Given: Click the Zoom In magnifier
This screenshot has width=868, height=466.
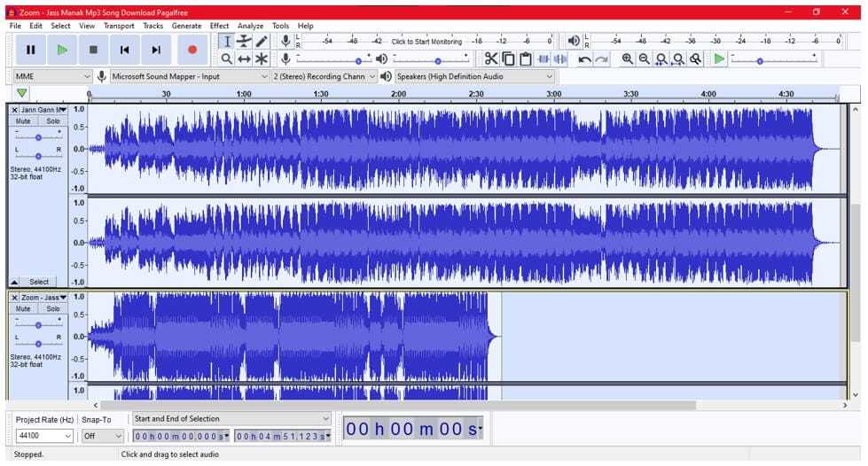Looking at the screenshot, I should 627,58.
